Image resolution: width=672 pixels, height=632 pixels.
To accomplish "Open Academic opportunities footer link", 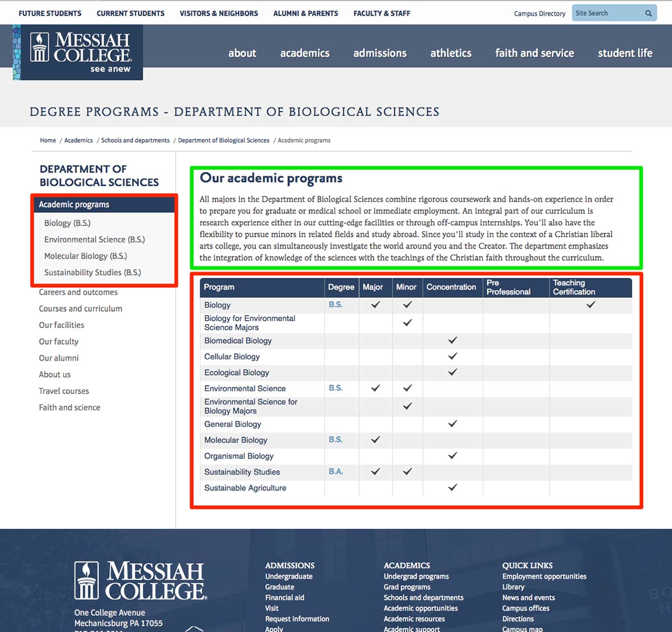I will click(x=421, y=608).
